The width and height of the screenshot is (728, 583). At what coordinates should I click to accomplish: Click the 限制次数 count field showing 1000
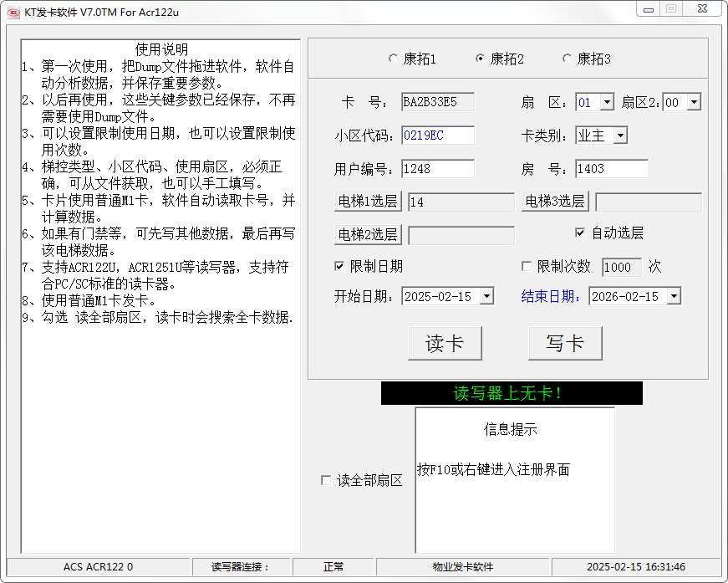pyautogui.click(x=622, y=268)
